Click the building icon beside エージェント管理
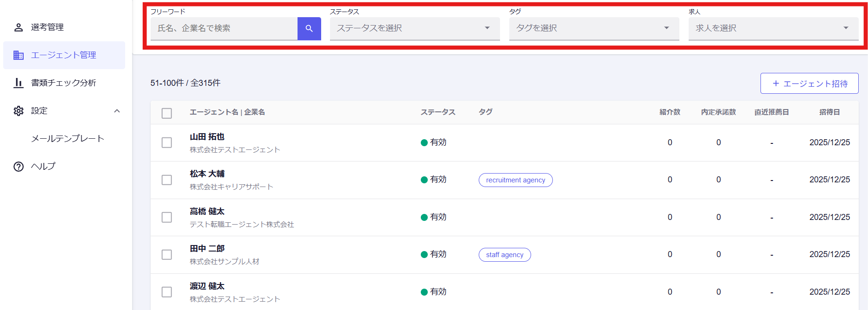Viewport: 868px width, 310px height. pos(19,55)
